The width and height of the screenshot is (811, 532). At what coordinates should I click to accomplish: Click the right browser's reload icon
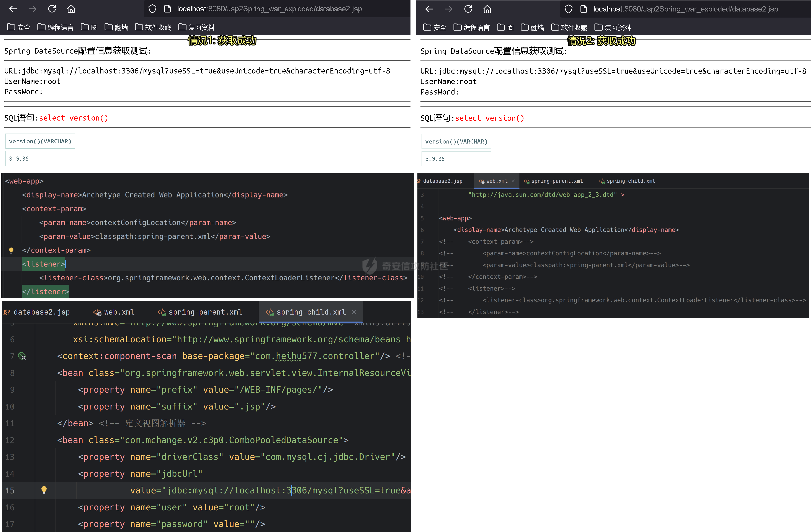(468, 9)
